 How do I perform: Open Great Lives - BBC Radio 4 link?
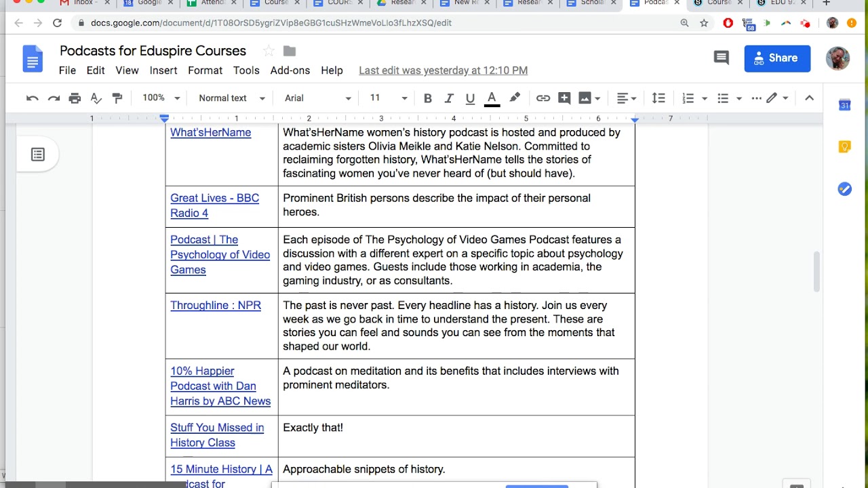(x=215, y=205)
